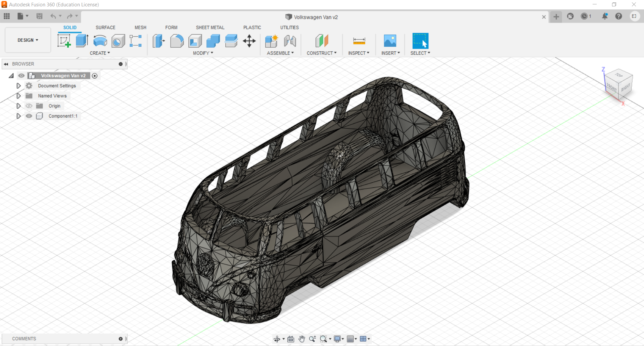Open the ASSEMBLE dropdown menu

(x=280, y=53)
